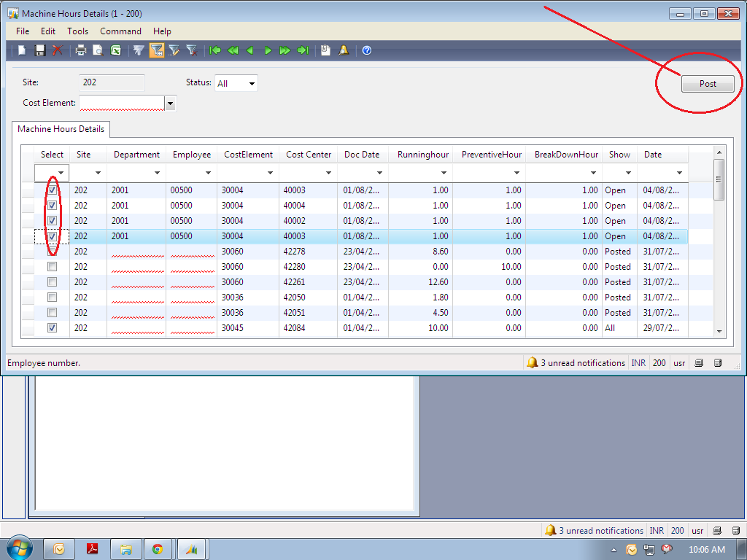Viewport: 747px width, 560px height.
Task: Open Adobe Reader in the taskbar
Action: (92, 549)
